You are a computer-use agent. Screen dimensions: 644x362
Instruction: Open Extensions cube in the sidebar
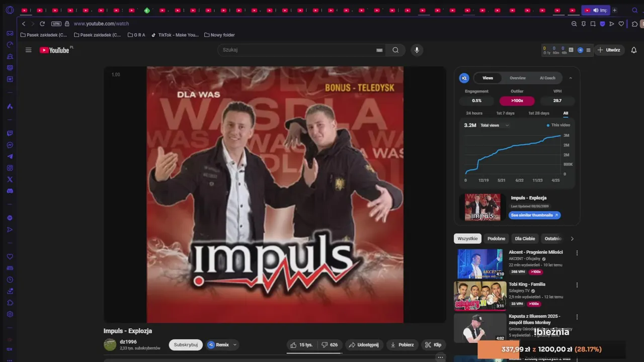coord(10,303)
